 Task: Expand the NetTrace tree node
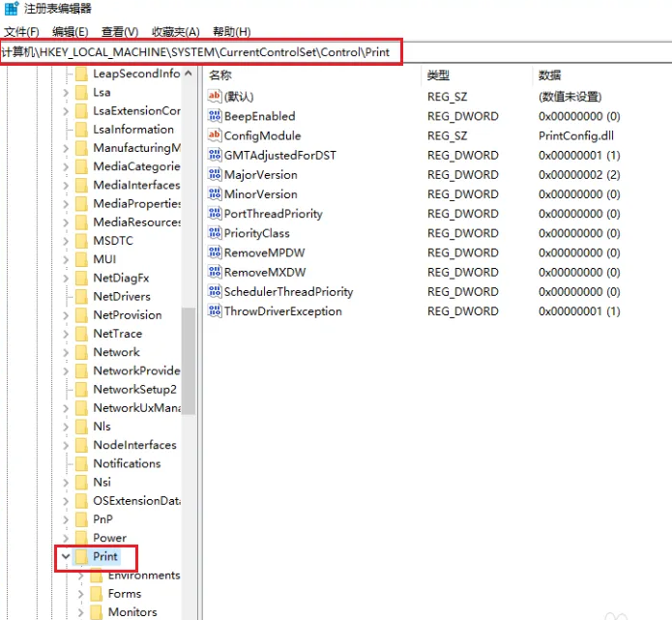click(x=66, y=334)
